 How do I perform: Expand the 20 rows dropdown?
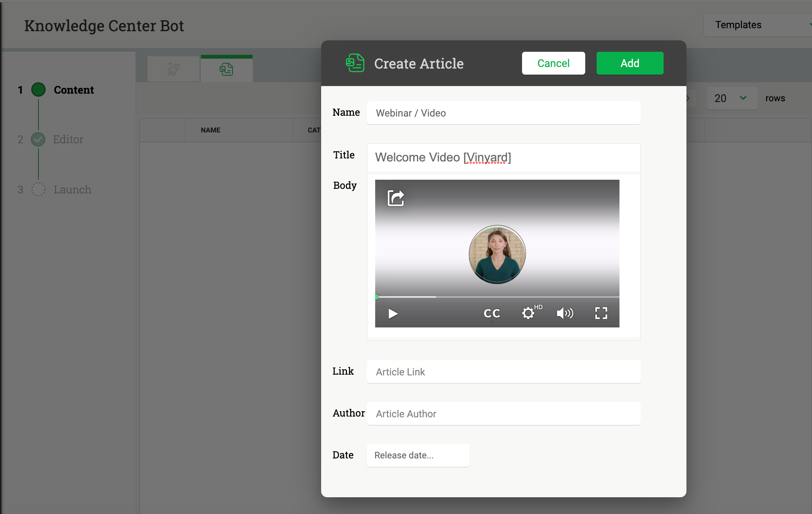[732, 98]
